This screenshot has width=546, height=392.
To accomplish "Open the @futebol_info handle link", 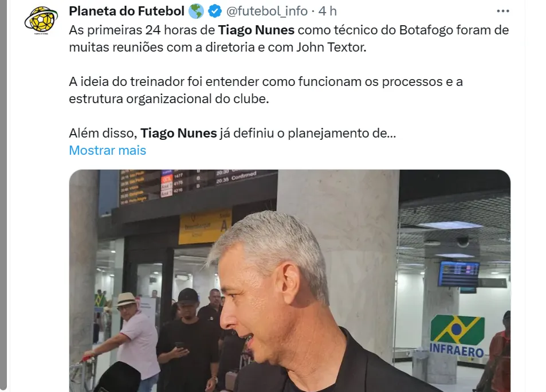I will 267,11.
